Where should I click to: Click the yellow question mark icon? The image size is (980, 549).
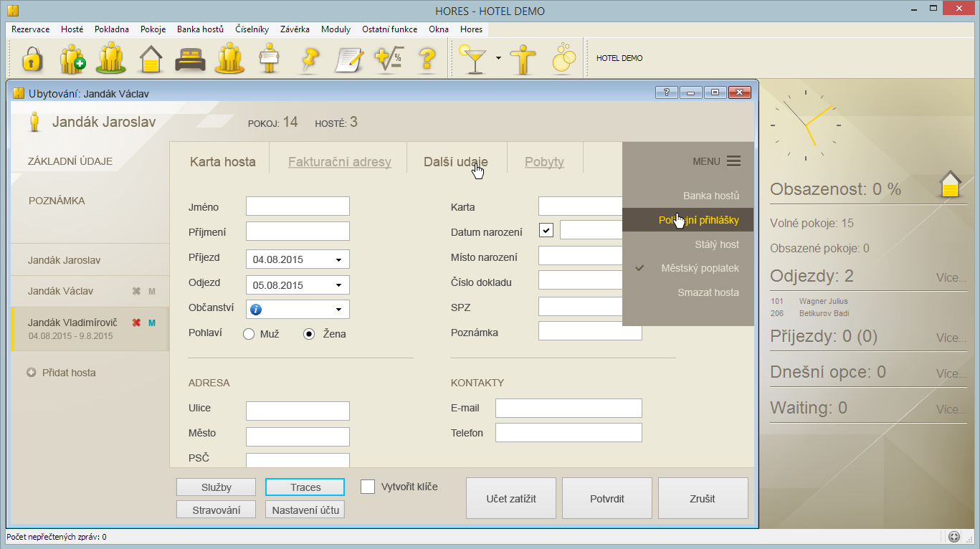(x=427, y=59)
